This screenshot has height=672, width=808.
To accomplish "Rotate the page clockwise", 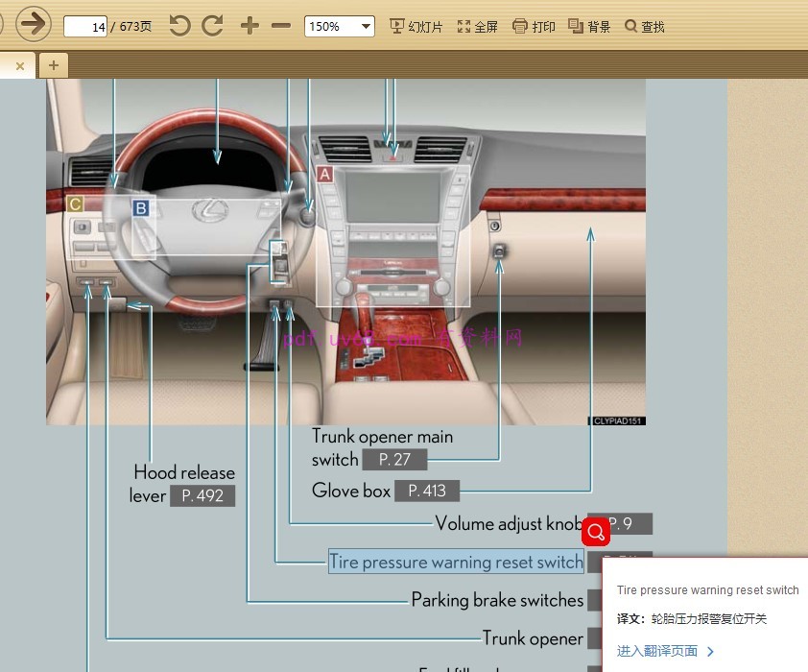I will [212, 26].
